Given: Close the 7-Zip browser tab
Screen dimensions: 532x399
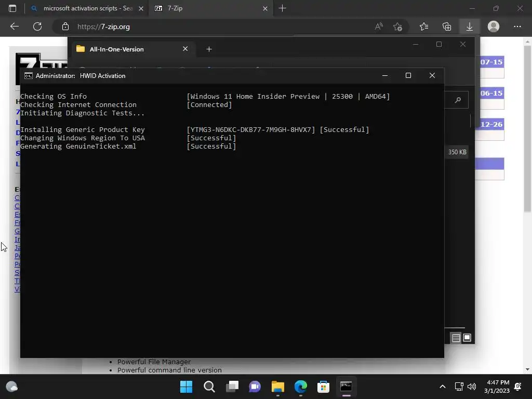Looking at the screenshot, I should (265, 8).
